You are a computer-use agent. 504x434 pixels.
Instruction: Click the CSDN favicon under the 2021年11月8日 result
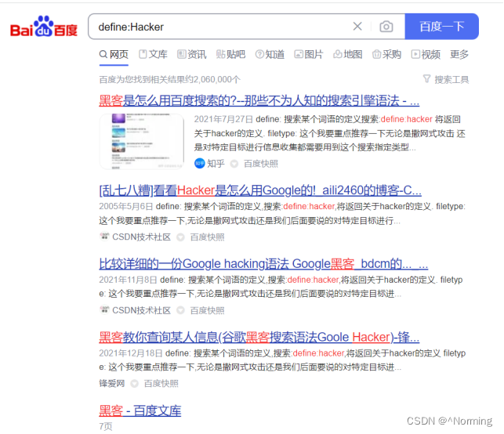tap(104, 310)
